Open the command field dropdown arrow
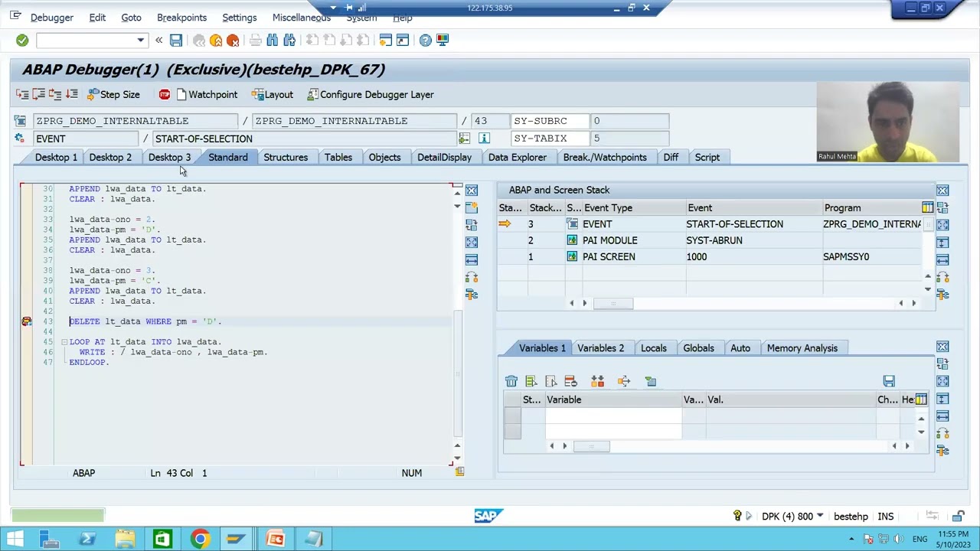This screenshot has height=551, width=980. coord(140,40)
